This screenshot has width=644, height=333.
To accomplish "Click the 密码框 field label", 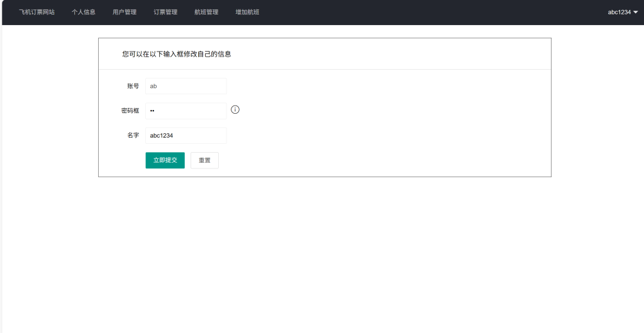I will [x=130, y=111].
